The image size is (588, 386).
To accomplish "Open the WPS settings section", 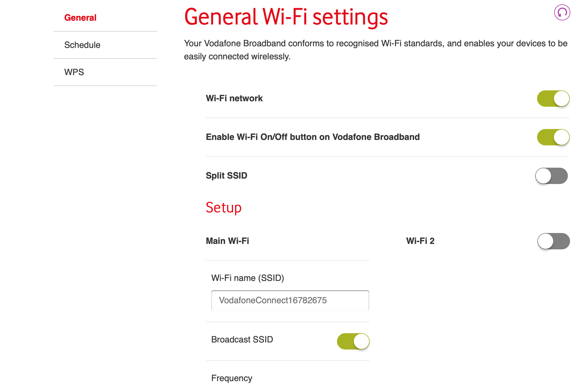I will pyautogui.click(x=74, y=72).
